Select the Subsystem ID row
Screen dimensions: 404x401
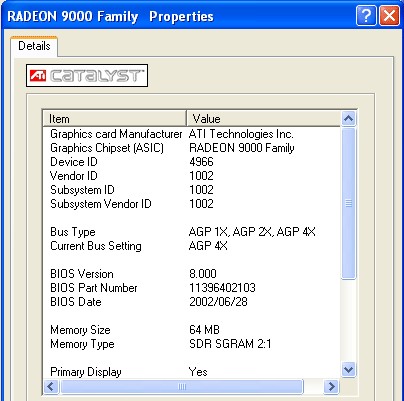pos(192,190)
